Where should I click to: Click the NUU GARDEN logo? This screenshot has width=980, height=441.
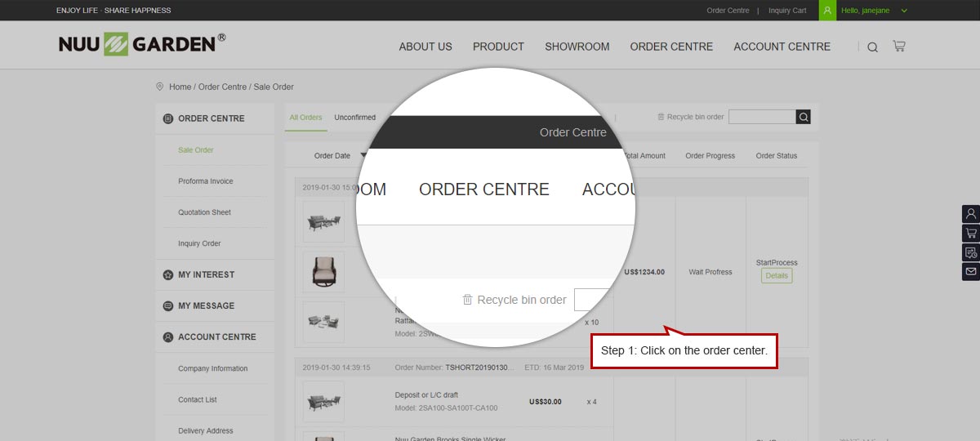142,44
